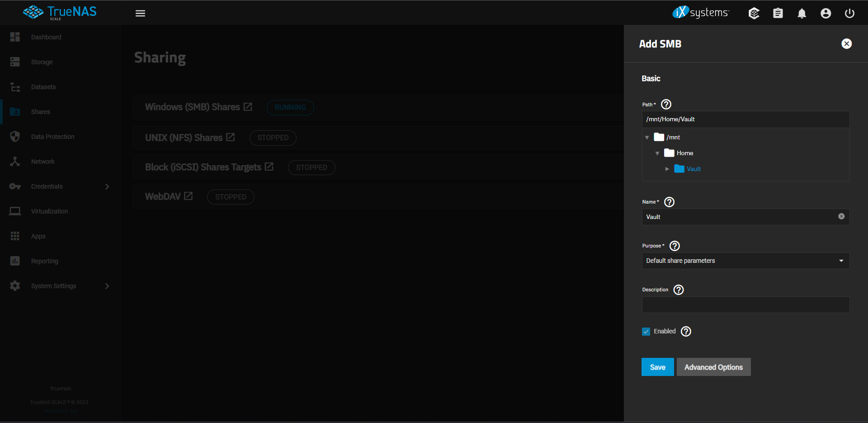
Task: Save the new SMB share
Action: pos(657,367)
